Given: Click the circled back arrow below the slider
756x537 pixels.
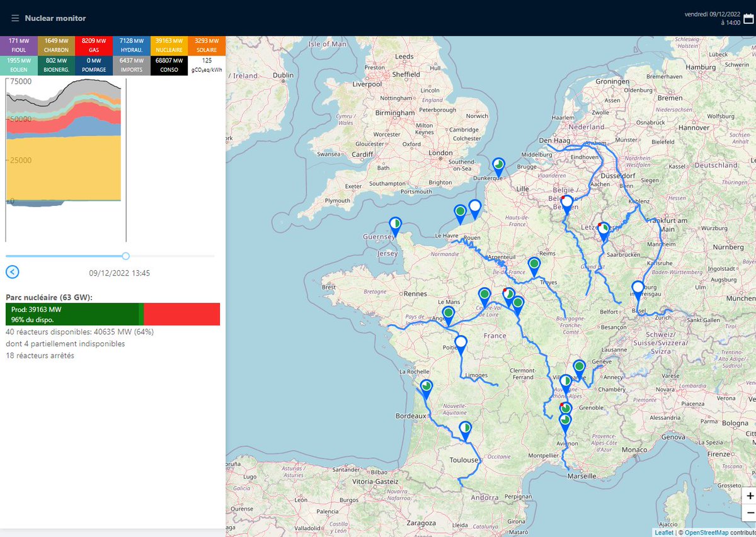Looking at the screenshot, I should (13, 272).
